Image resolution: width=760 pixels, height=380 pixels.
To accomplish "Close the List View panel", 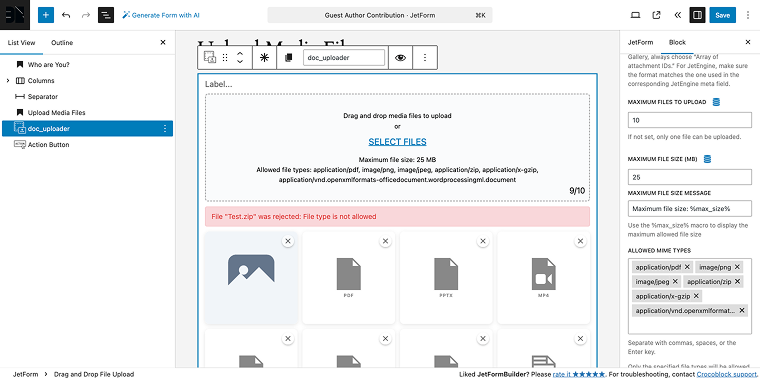I will (x=163, y=43).
